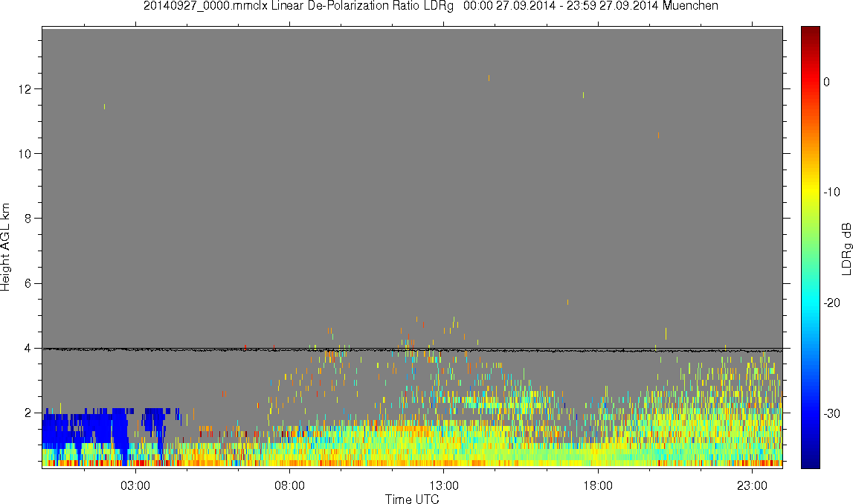
Task: Click the dark blue bottom of colorbar
Action: click(x=810, y=461)
